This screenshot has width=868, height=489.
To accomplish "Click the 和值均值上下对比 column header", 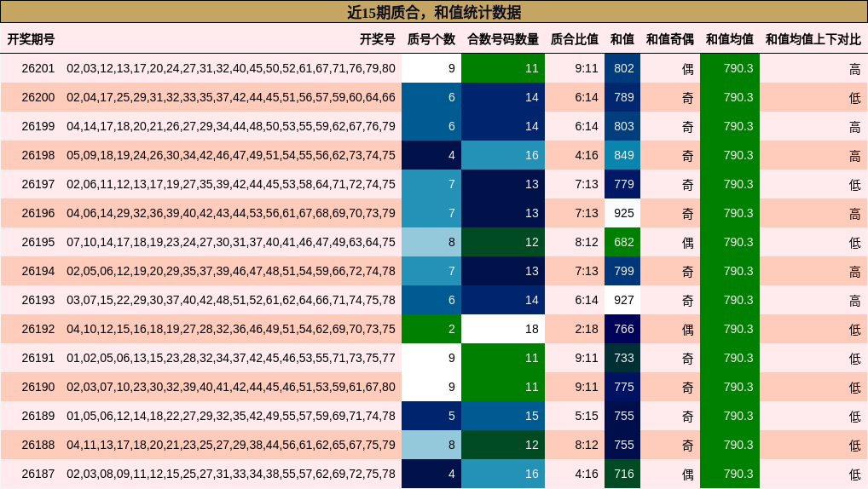I will pyautogui.click(x=813, y=39).
